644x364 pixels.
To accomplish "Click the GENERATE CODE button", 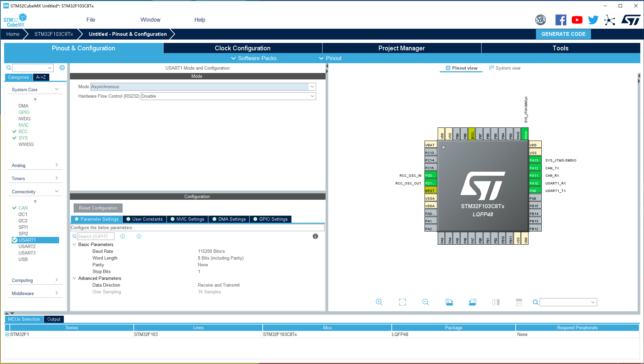I will 563,34.
